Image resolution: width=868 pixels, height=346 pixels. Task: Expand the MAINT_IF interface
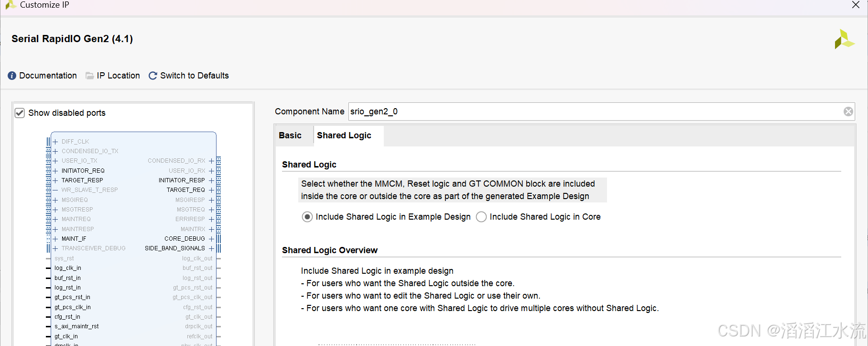tap(55, 239)
